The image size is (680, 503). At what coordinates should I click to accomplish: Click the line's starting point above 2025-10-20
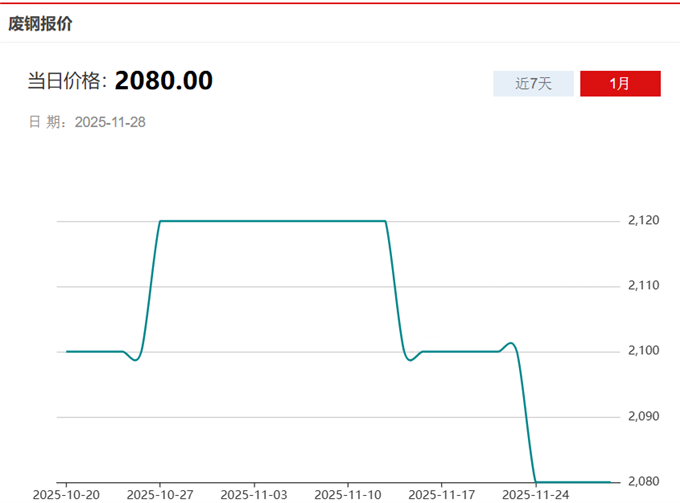tap(67, 351)
